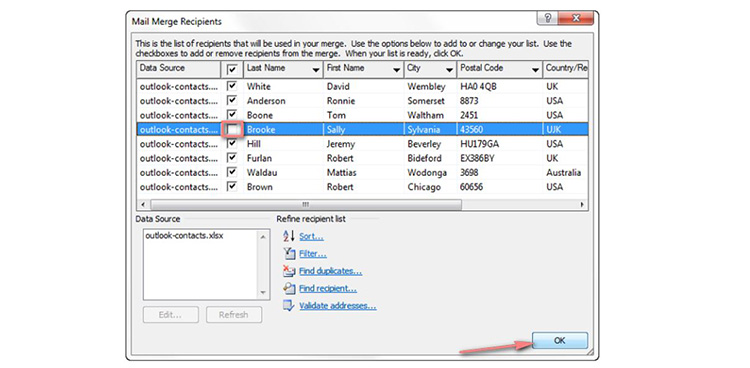This screenshot has height=368, width=750.
Task: Open the Sort link
Action: point(311,236)
